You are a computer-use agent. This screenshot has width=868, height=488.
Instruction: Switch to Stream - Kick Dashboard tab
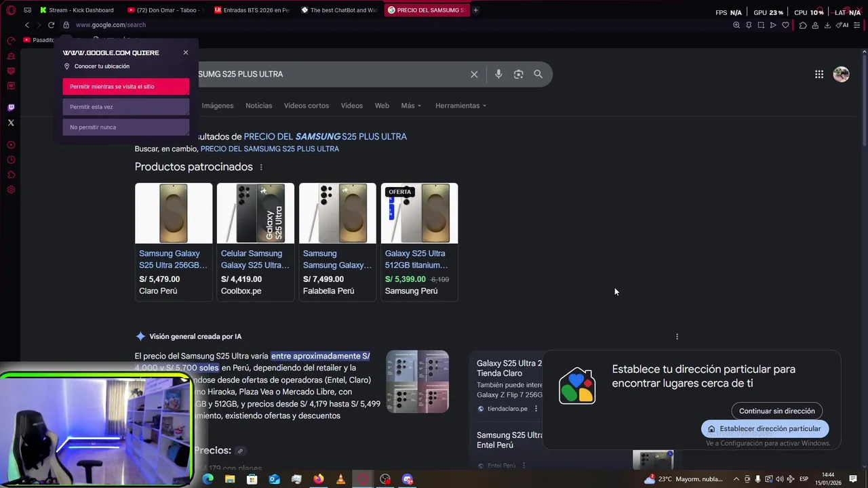77,10
